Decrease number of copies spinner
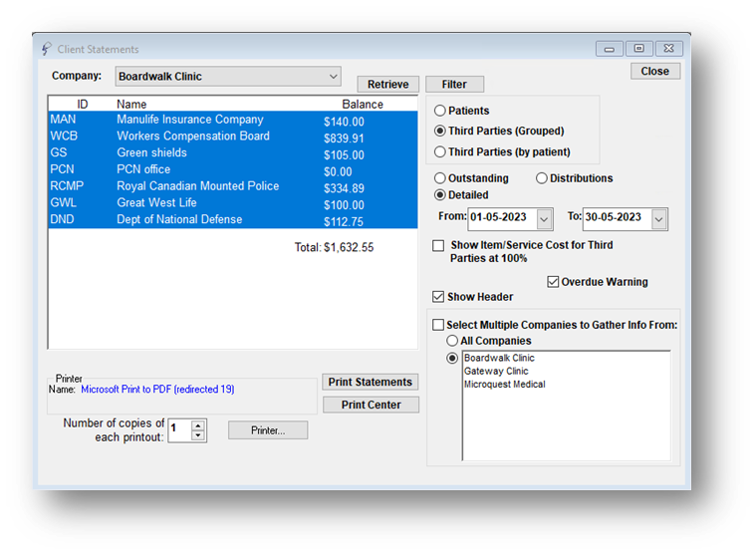Image resolution: width=756 pixels, height=555 pixels. (197, 435)
